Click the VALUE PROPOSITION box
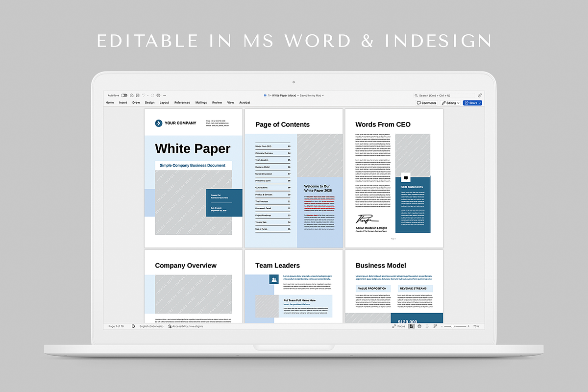588x392 pixels. [x=373, y=289]
